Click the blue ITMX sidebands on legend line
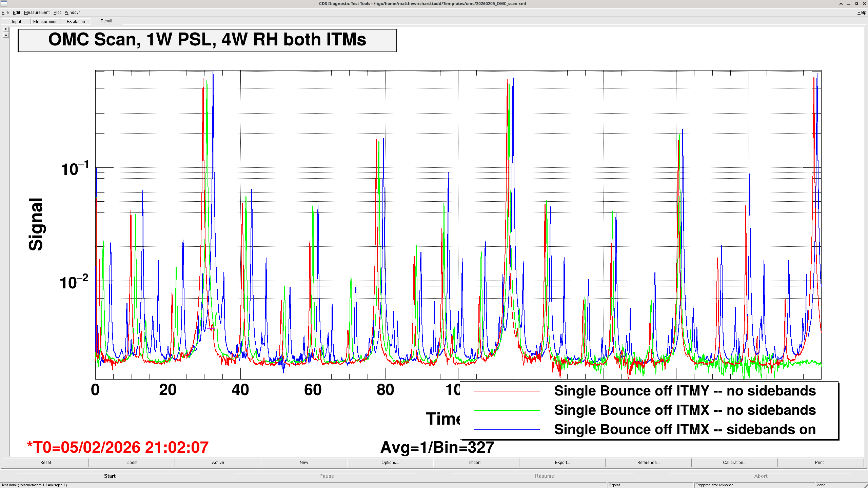 pyautogui.click(x=507, y=430)
